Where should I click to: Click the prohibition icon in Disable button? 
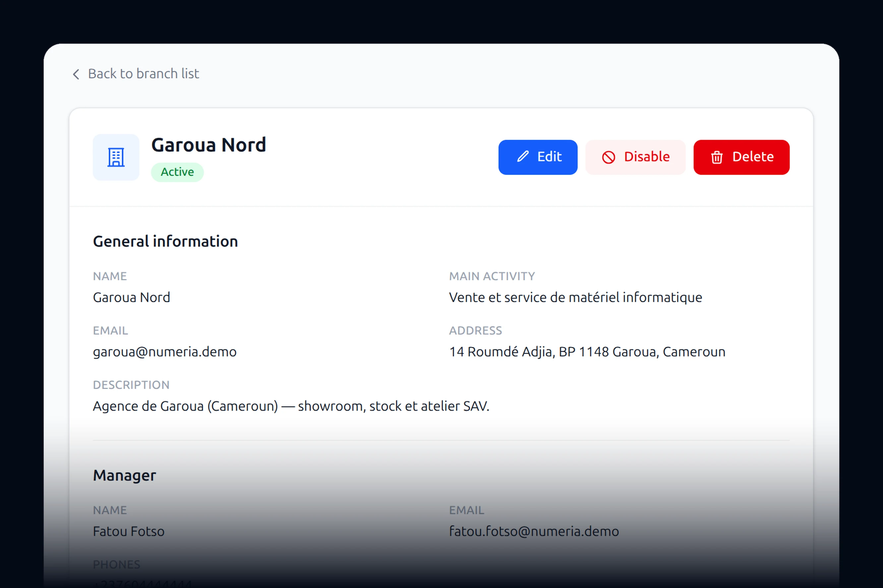pos(609,157)
